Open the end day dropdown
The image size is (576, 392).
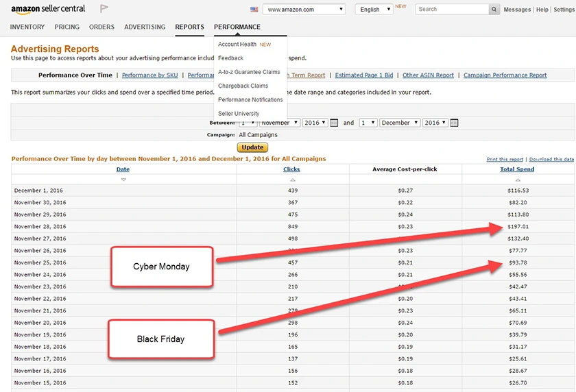368,123
